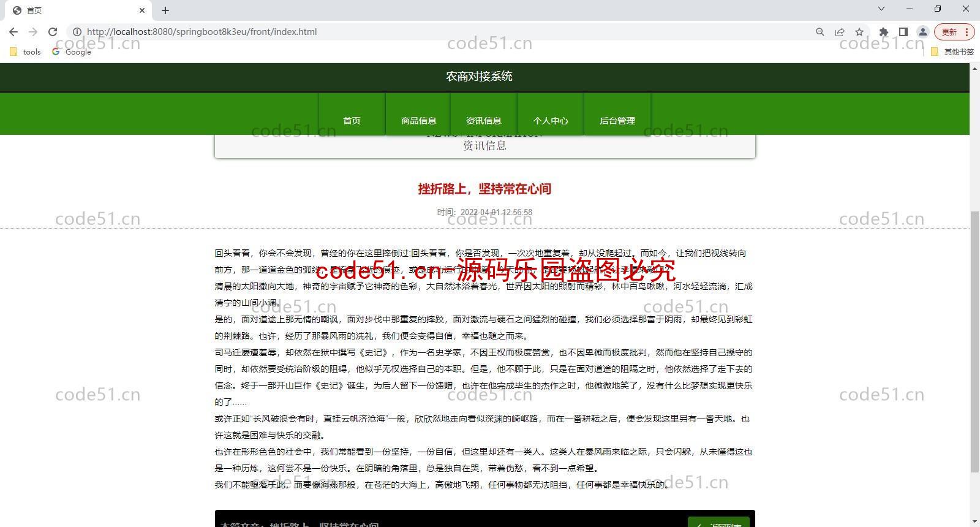Click the 返回列表 button
The height and width of the screenshot is (527, 980).
pos(719,523)
